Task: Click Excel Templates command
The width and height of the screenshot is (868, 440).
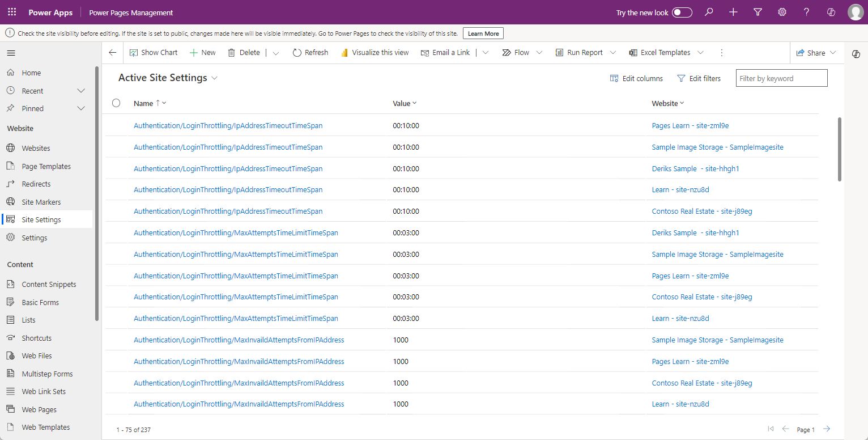Action: tap(660, 53)
